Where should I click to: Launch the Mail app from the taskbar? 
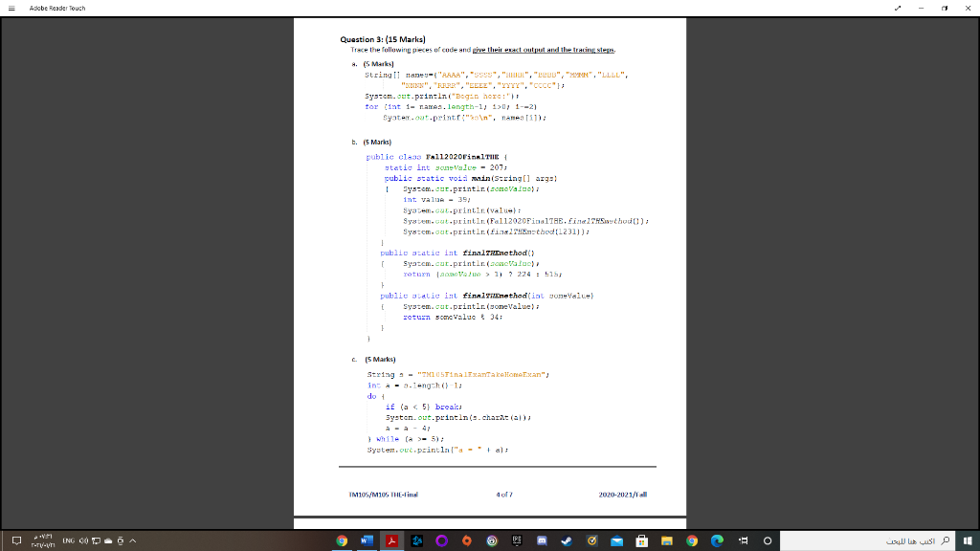click(x=615, y=540)
